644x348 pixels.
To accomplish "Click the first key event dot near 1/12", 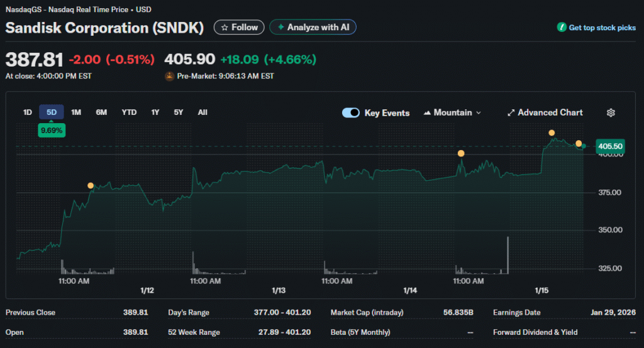I will [x=91, y=185].
